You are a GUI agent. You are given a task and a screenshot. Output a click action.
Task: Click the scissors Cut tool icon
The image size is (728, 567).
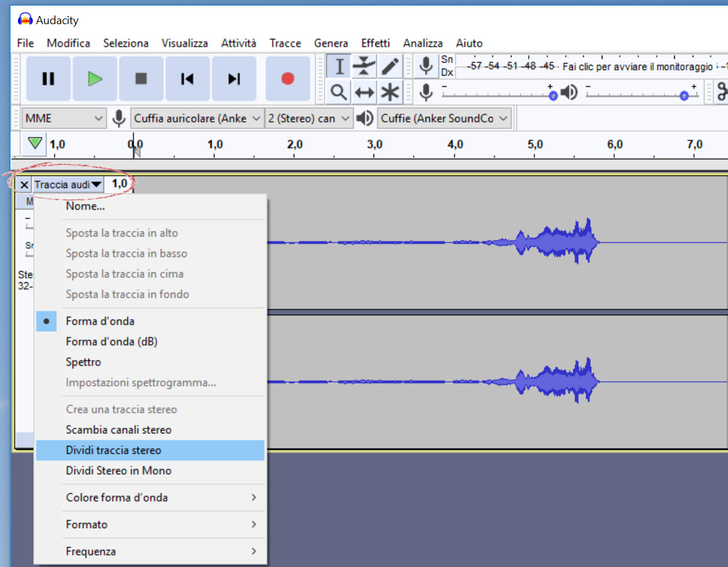[722, 92]
